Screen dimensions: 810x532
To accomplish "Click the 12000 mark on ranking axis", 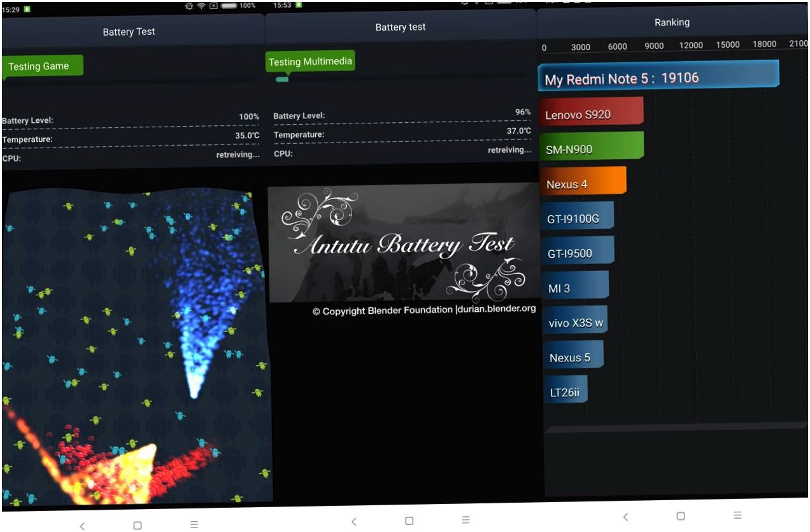I will pyautogui.click(x=691, y=45).
